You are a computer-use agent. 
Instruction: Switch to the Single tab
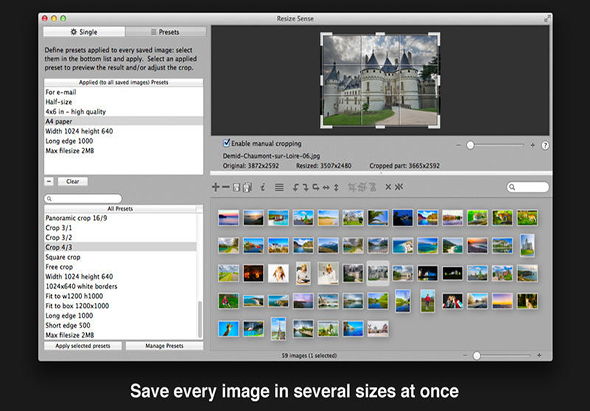(84, 32)
